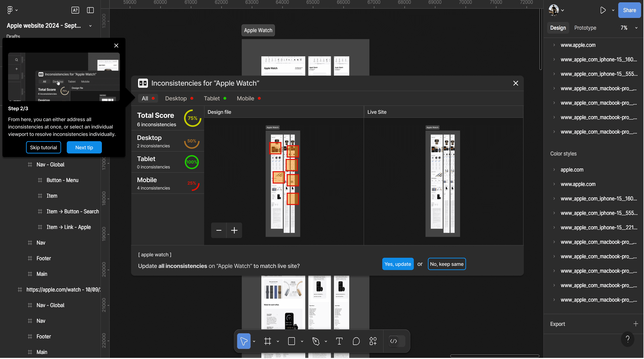This screenshot has width=644, height=359.
Task: Select the Comment tool
Action: (x=356, y=341)
